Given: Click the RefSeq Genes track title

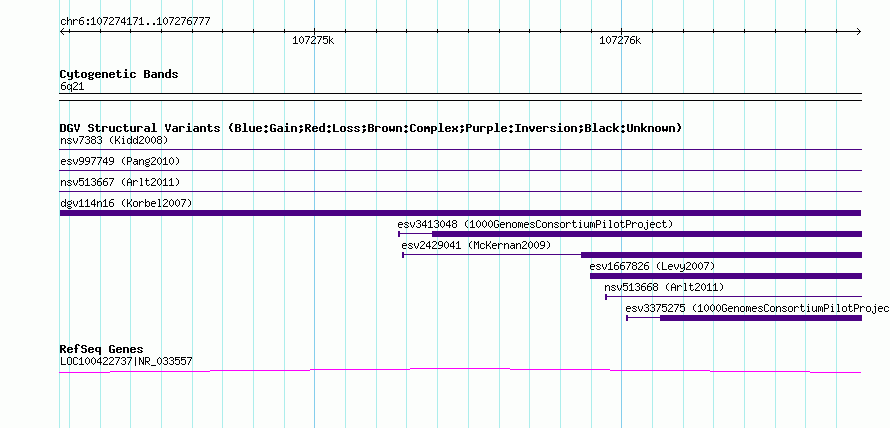Looking at the screenshot, I should [x=101, y=349].
